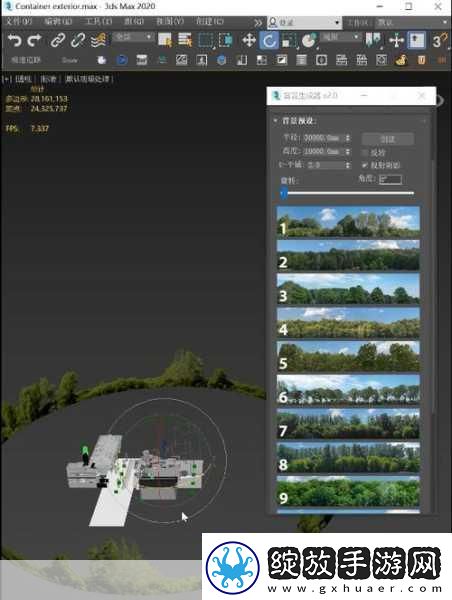Enable the unchecked checkbox below create button
The image size is (452, 600).
pos(365,153)
